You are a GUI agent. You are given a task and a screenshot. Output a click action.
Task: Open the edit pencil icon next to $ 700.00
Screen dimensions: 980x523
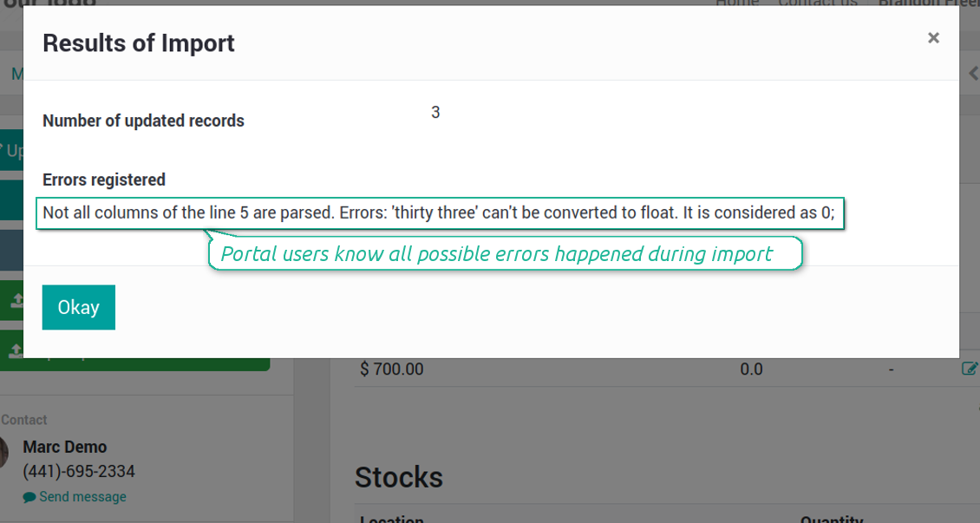point(970,369)
